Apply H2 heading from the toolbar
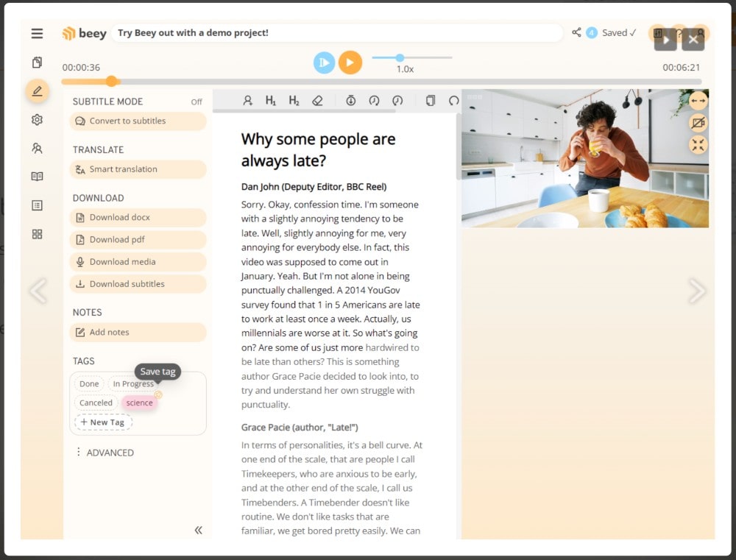736x560 pixels. 294,100
